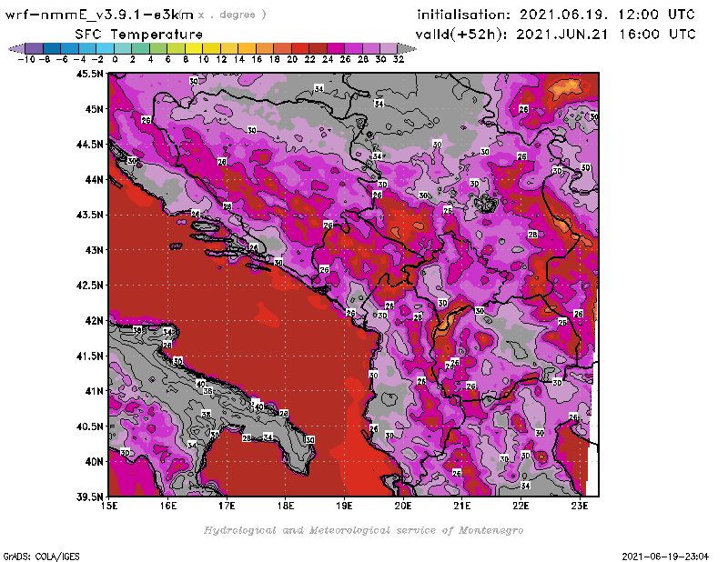Viewport: 728px width, 562px height.
Task: Click the 39.5N latitude axis label
Action: (x=89, y=497)
